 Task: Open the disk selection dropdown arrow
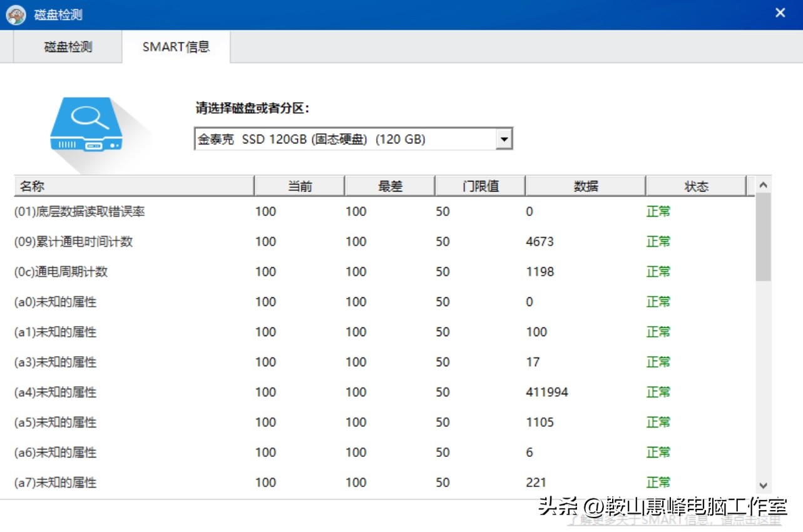click(504, 139)
